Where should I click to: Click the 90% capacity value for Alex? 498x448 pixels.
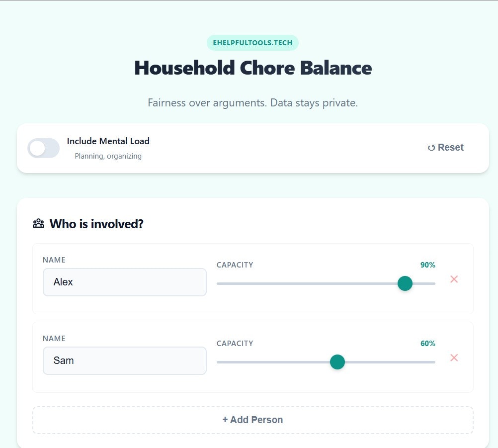point(427,265)
